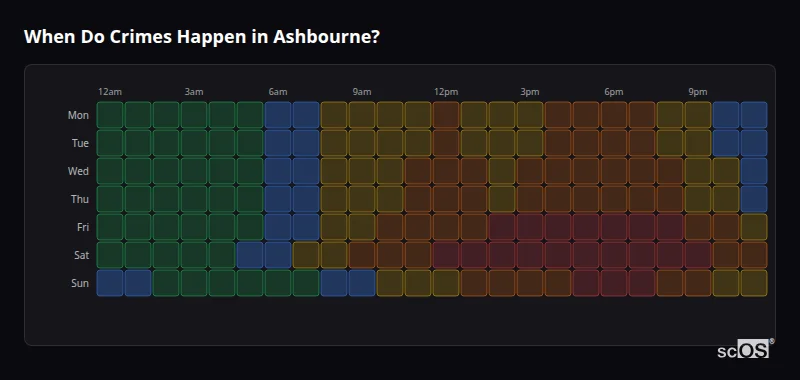
Task: Select the Sunday 3am green cell
Action: [x=194, y=283]
